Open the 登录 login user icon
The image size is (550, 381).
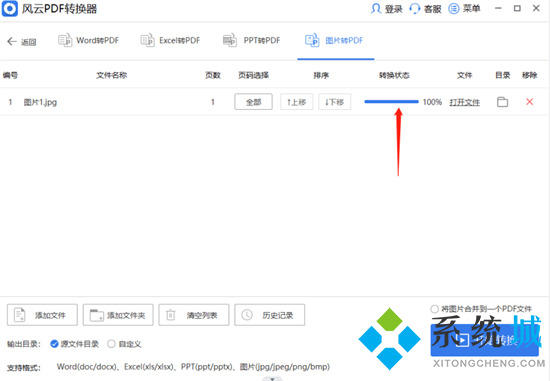[376, 9]
